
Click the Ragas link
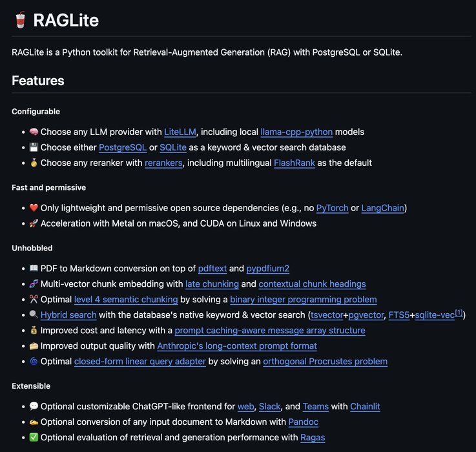(313, 437)
